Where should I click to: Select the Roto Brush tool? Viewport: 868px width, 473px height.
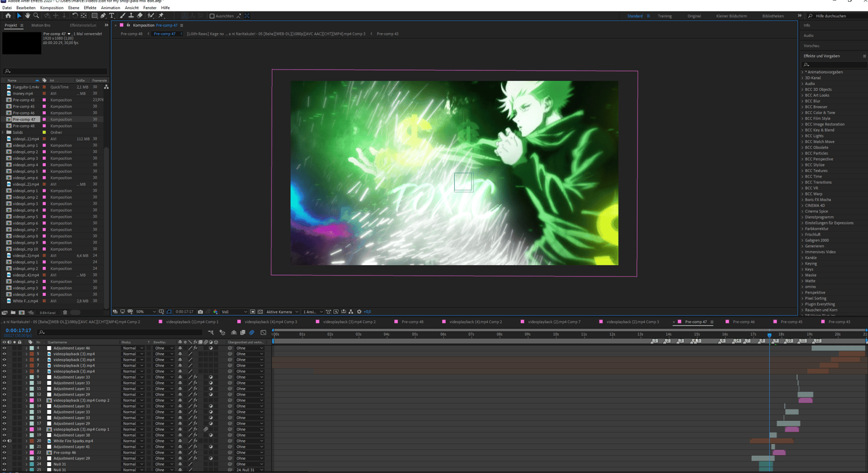(151, 16)
